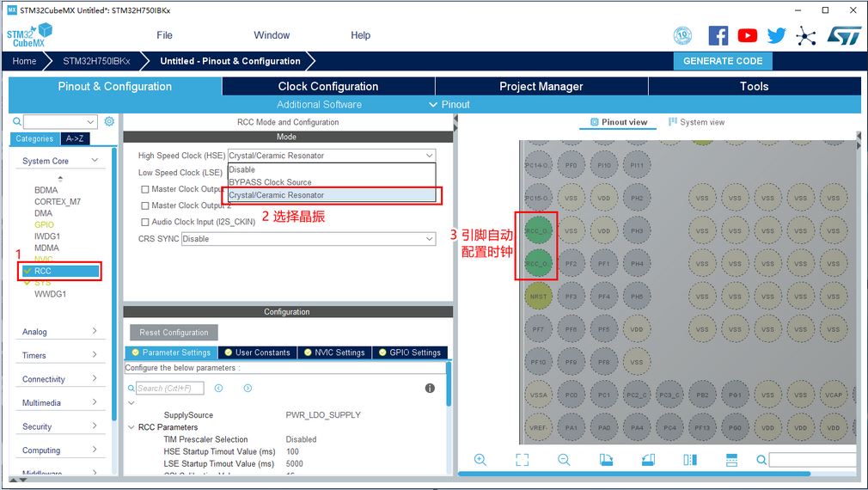868x490 pixels.
Task: Check the Master Clock Output 1 box
Action: (x=145, y=189)
